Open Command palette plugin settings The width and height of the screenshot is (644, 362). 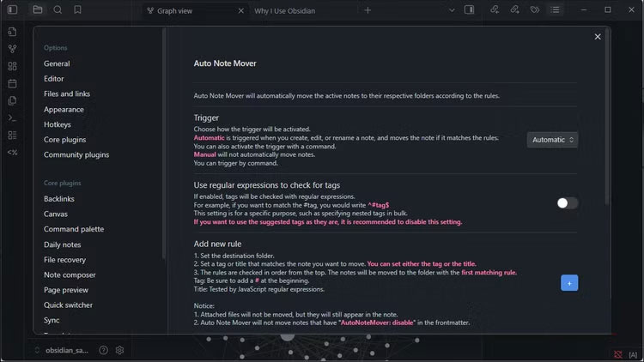tap(74, 229)
